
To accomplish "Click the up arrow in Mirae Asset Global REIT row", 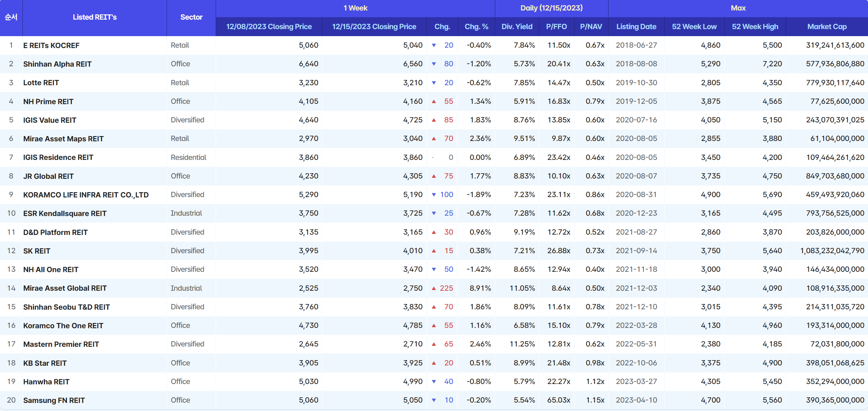I will point(434,288).
